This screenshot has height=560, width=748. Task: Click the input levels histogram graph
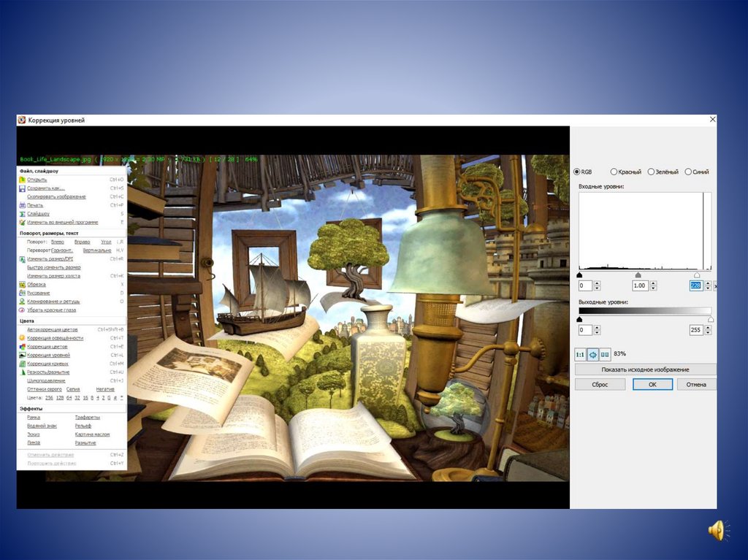point(645,231)
